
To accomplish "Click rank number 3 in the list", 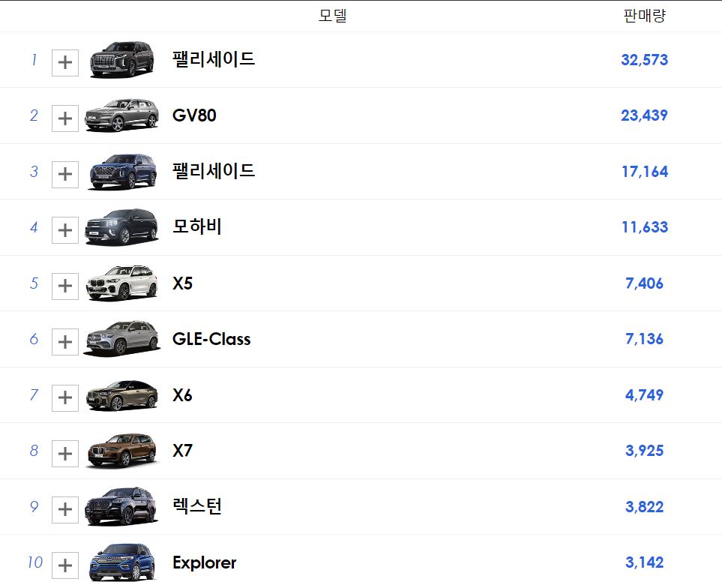I will [34, 171].
